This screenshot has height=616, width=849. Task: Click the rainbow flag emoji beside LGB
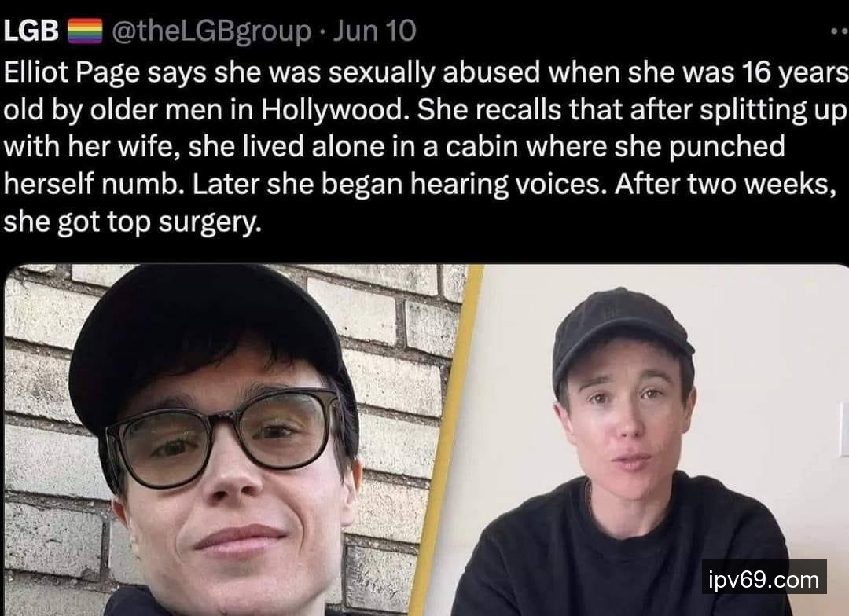pos(84,31)
